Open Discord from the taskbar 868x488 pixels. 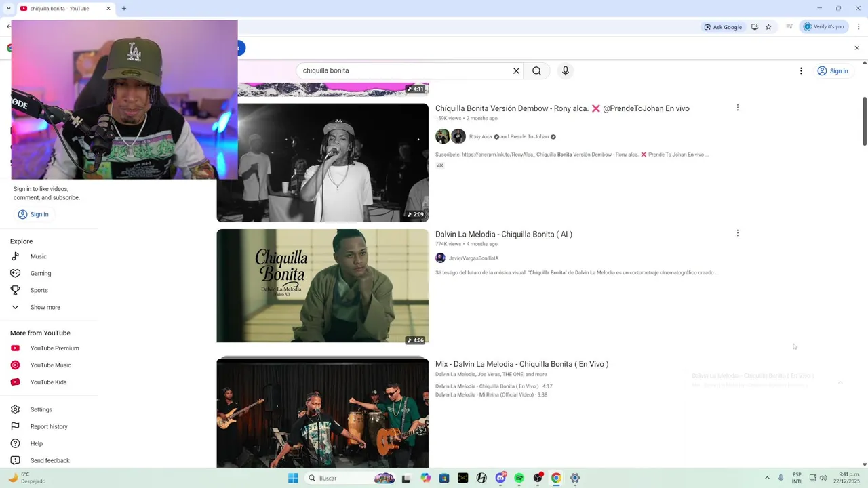(x=501, y=478)
